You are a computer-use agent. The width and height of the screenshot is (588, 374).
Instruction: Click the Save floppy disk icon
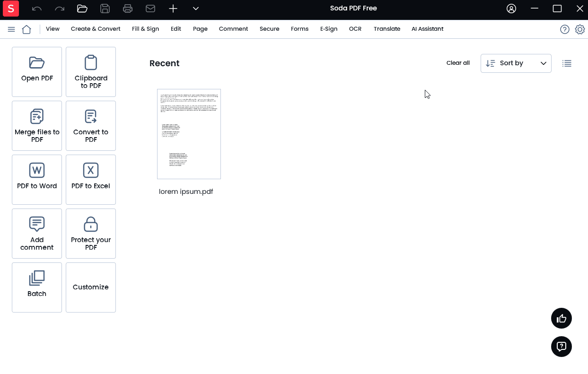tap(105, 9)
